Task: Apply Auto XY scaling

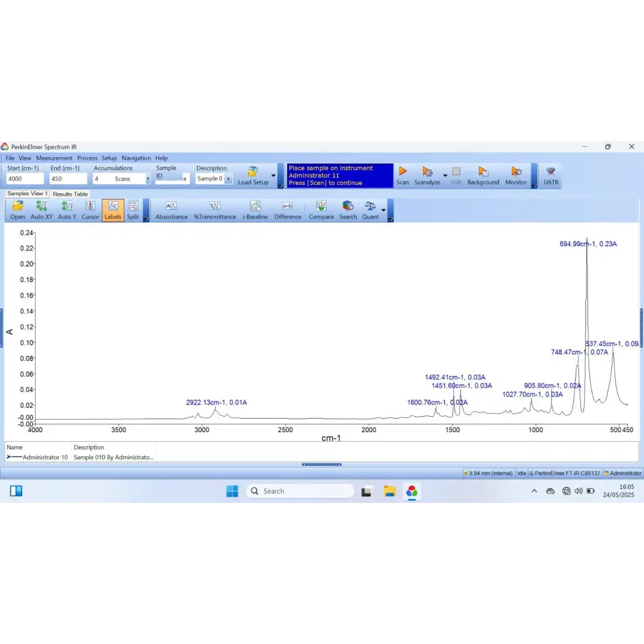Action: click(41, 211)
